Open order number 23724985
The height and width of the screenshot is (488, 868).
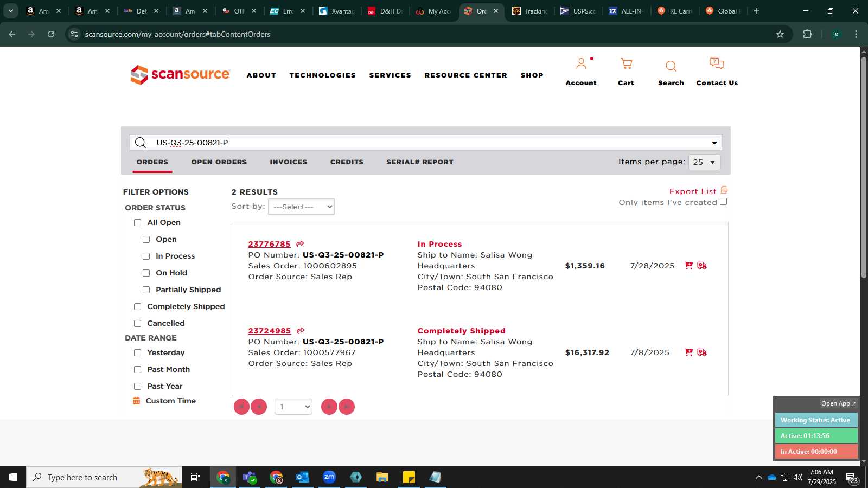(x=270, y=331)
